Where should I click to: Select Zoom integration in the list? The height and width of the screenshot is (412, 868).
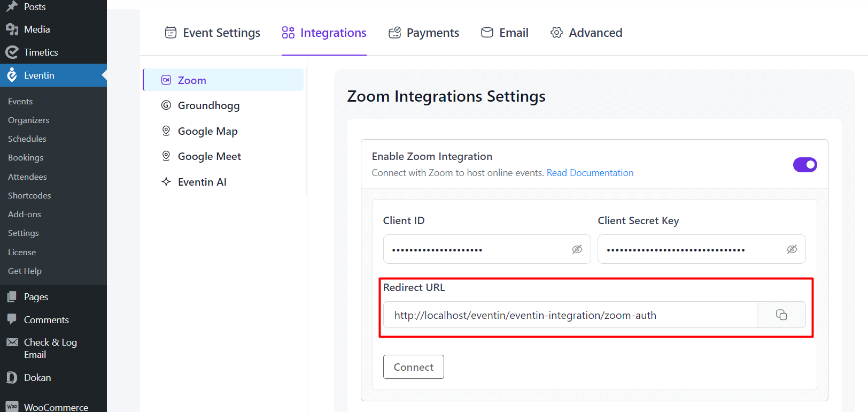click(223, 80)
